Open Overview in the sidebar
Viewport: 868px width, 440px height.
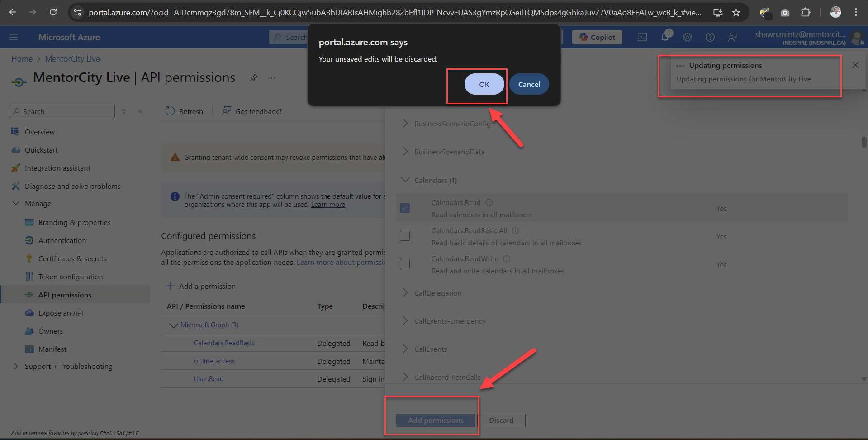(x=40, y=132)
